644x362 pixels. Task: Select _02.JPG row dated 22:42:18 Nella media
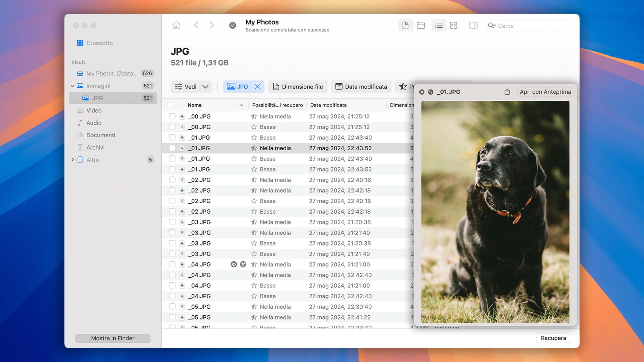coord(288,190)
